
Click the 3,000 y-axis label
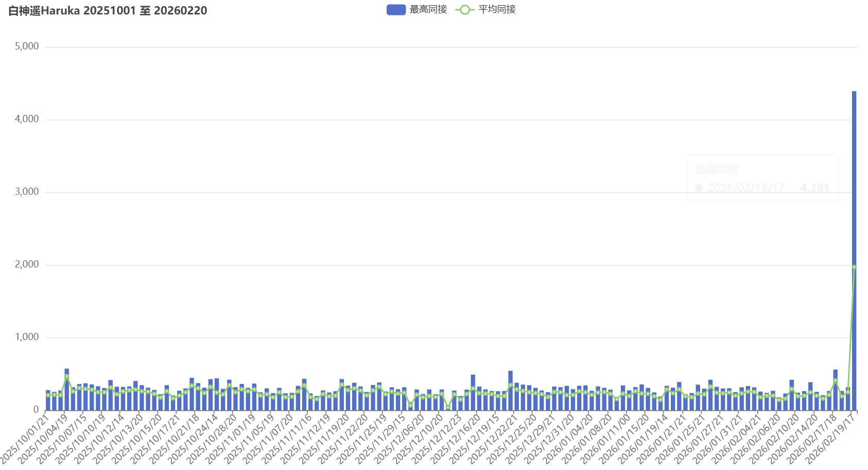pos(27,192)
